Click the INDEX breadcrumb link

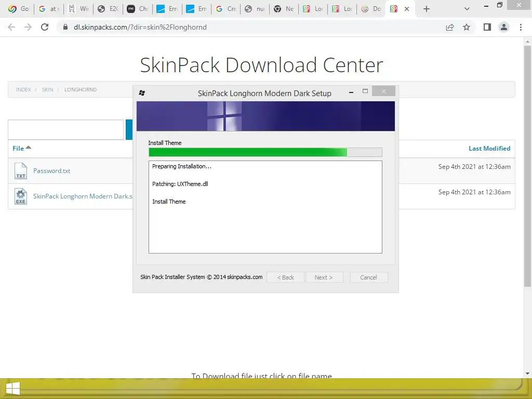23,89
